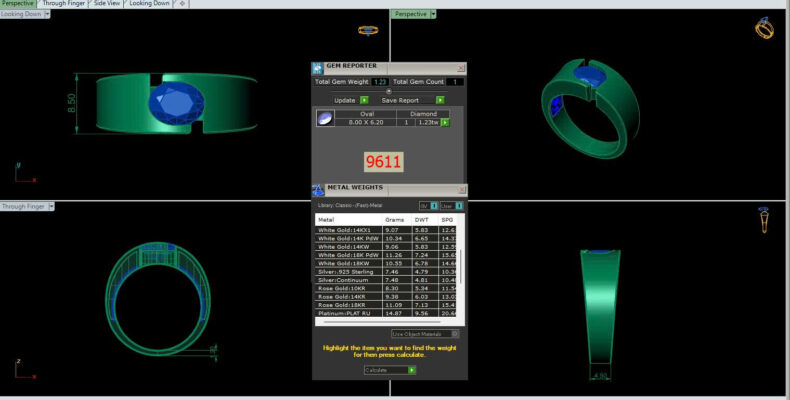
Task: Toggle the SV option in Metal Weights
Action: pyautogui.click(x=434, y=205)
